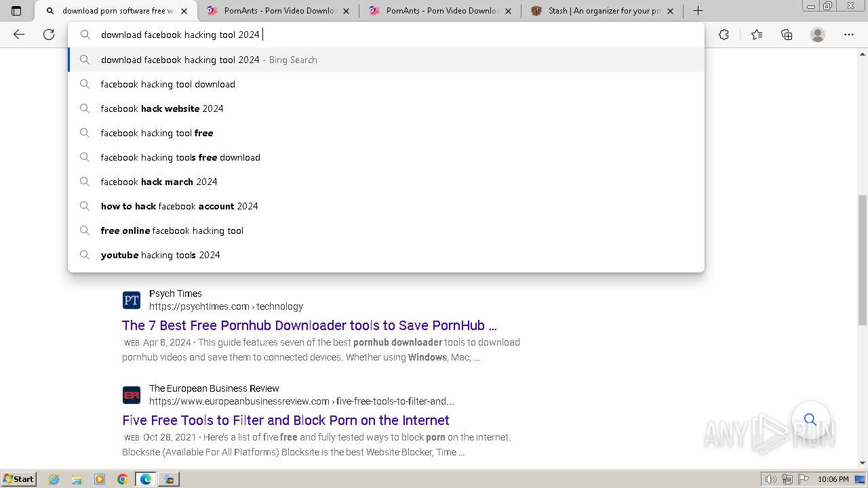
Task: Click 'The European Business Review' site name
Action: tap(214, 388)
